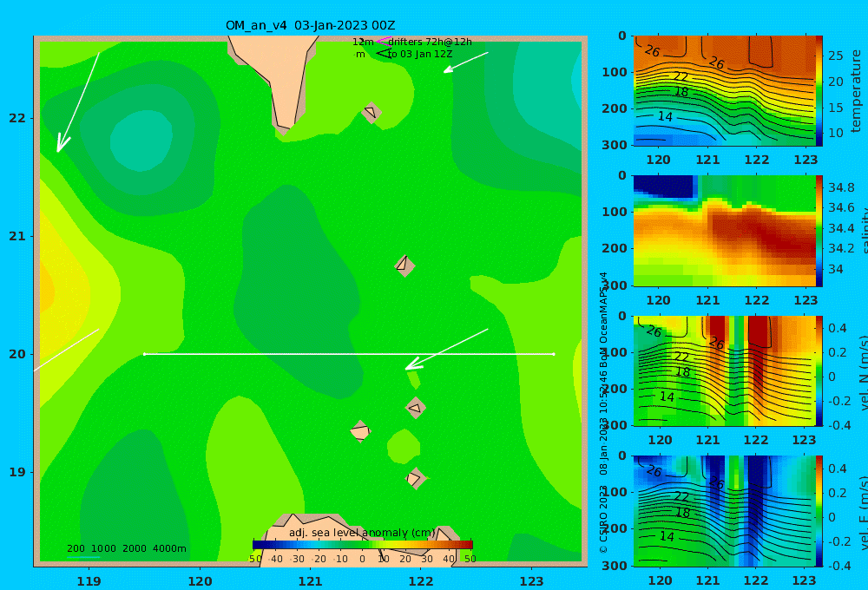Click the 'temperature' axis label

856,91
